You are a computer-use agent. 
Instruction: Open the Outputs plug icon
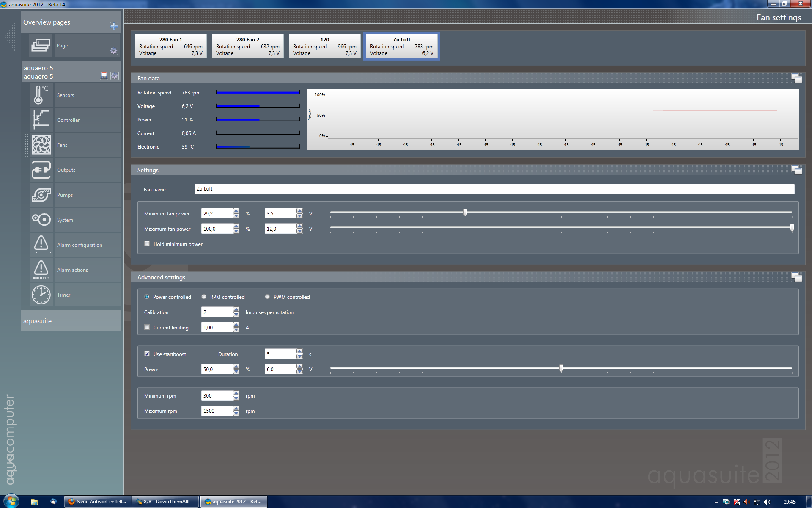(41, 170)
